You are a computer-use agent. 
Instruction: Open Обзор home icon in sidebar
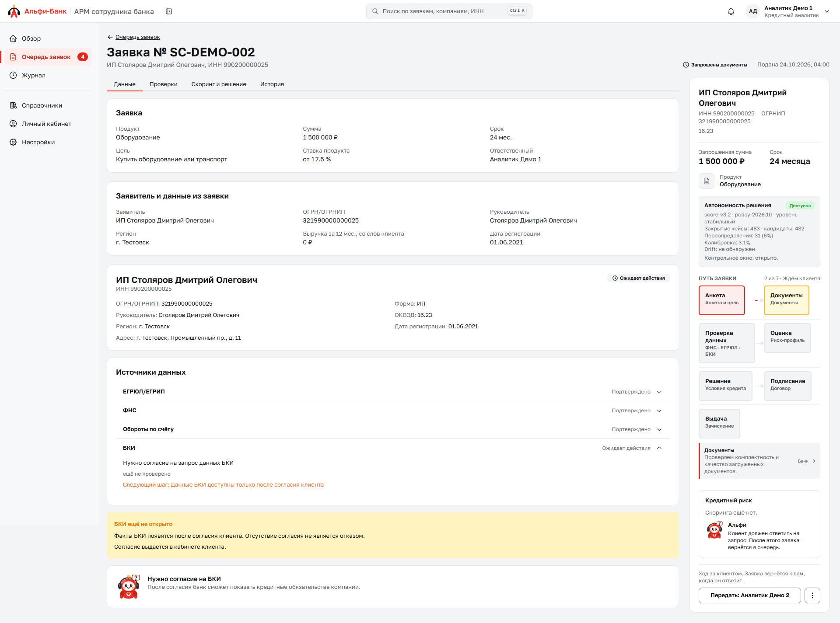[x=14, y=38]
